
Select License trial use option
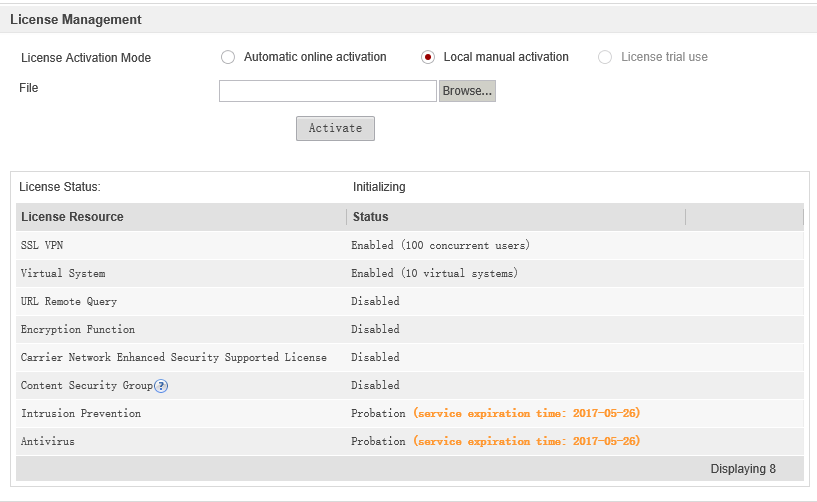point(605,57)
